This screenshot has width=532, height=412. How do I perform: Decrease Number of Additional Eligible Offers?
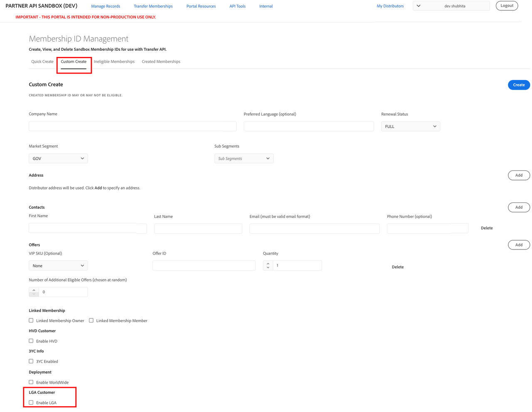(34, 294)
